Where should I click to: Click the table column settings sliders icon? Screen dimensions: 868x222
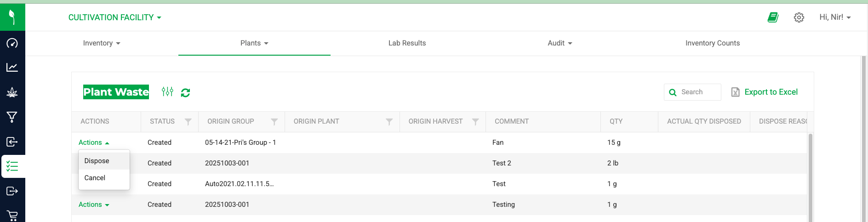[x=167, y=92]
